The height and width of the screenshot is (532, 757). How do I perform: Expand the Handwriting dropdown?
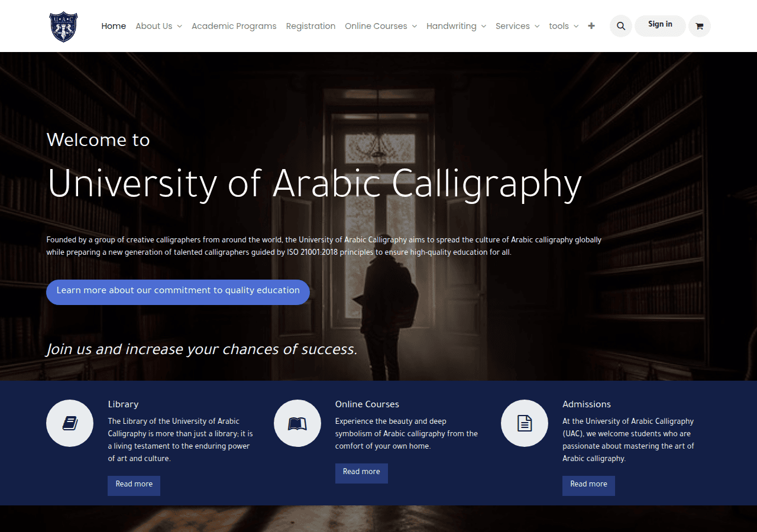tap(456, 26)
